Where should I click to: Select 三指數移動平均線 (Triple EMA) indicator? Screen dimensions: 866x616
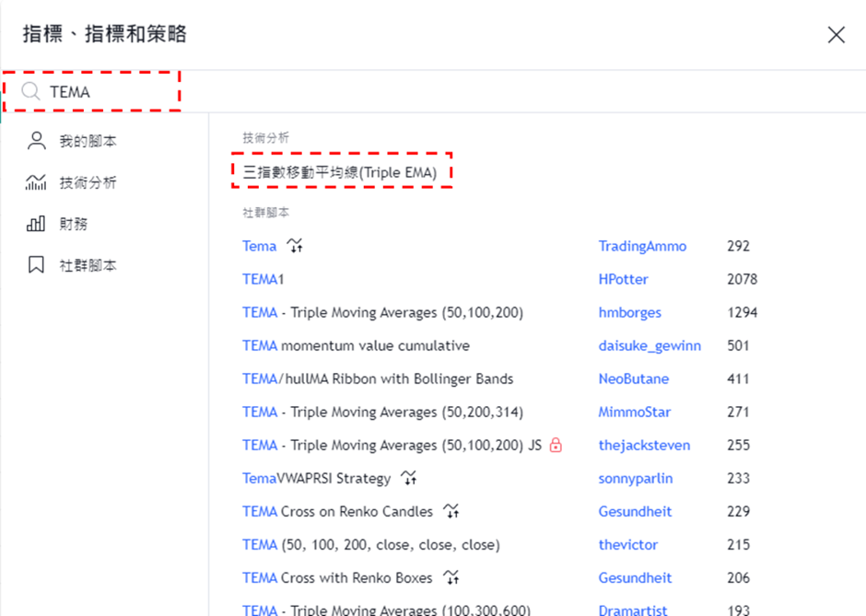pos(339,171)
